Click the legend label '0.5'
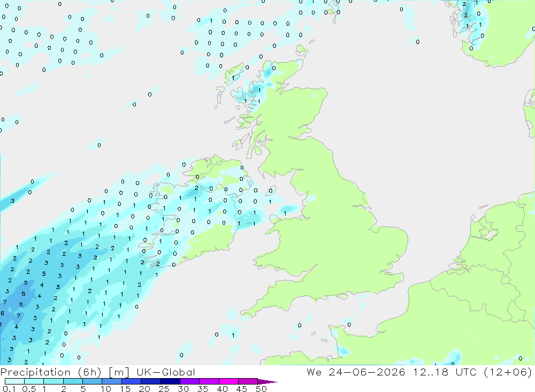Viewport: 535px width, 392px height. click(x=29, y=389)
